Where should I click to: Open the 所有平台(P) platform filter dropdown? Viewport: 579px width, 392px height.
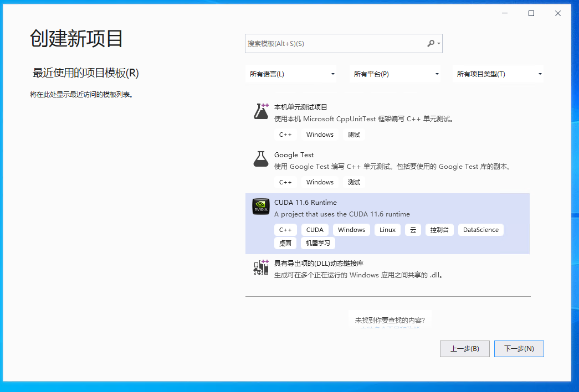pyautogui.click(x=395, y=74)
